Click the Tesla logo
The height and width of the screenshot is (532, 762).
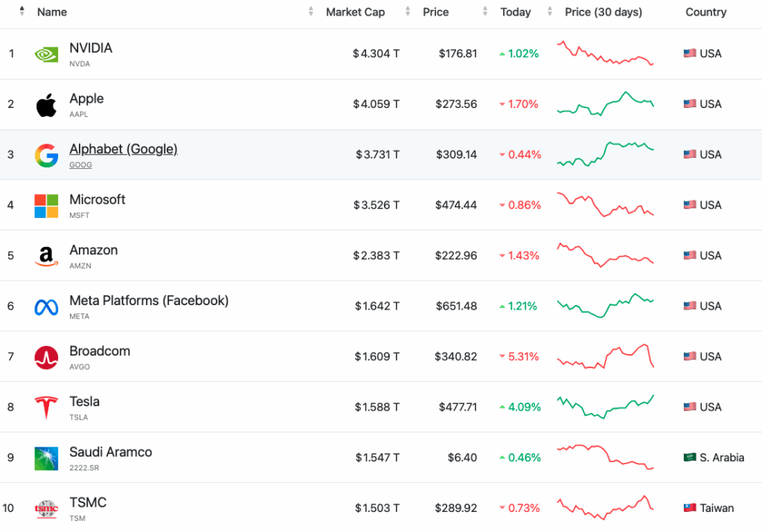click(x=45, y=407)
